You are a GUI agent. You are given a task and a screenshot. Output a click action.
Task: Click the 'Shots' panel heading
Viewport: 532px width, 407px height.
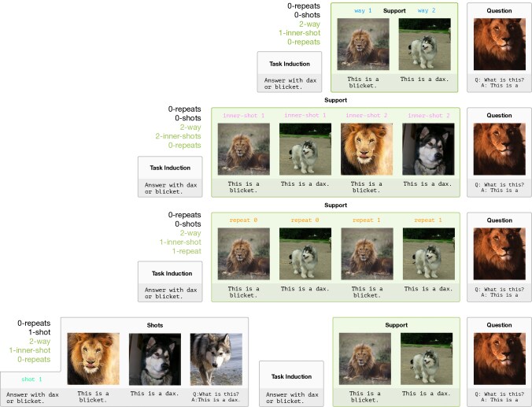point(155,325)
